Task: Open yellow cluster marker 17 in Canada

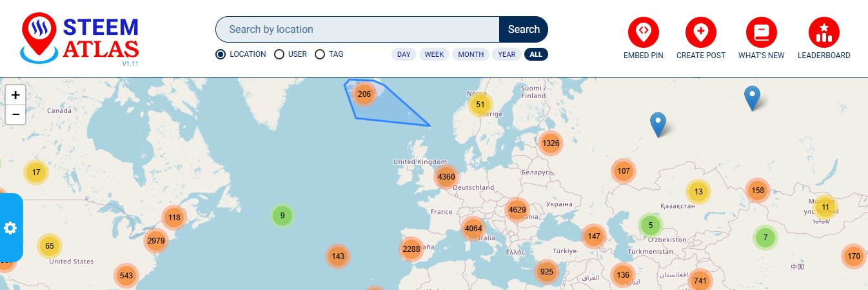Action: click(x=36, y=172)
